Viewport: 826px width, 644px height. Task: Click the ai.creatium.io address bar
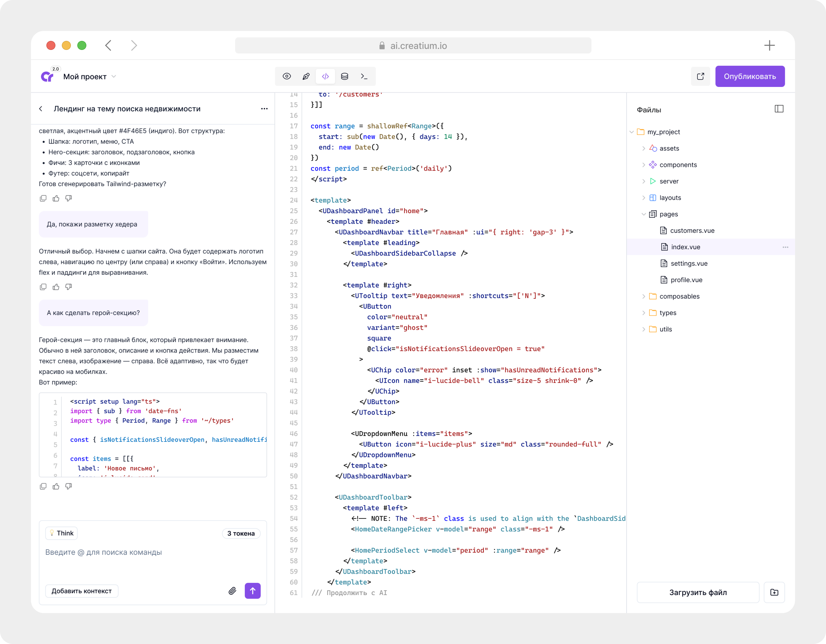click(413, 45)
